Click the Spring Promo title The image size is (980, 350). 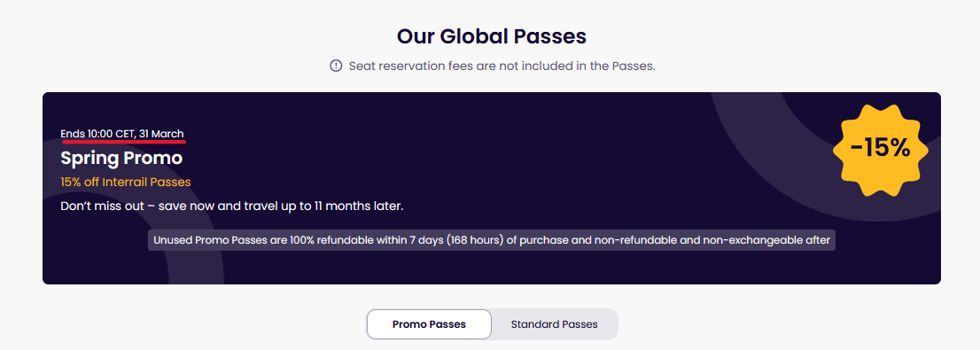point(121,158)
